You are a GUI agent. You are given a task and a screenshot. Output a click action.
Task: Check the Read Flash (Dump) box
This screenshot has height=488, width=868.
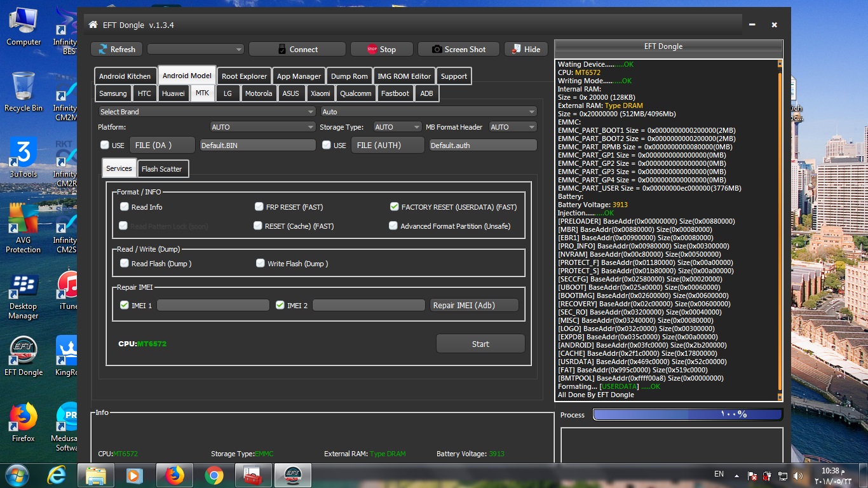[x=125, y=263]
